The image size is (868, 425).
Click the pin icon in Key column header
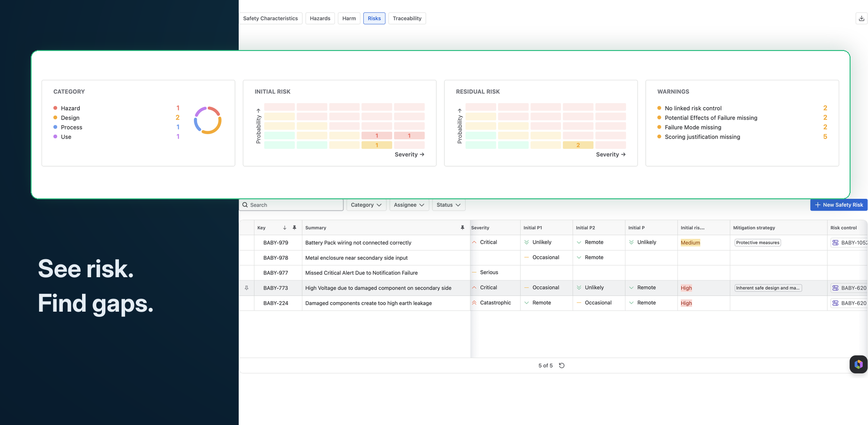(x=294, y=228)
